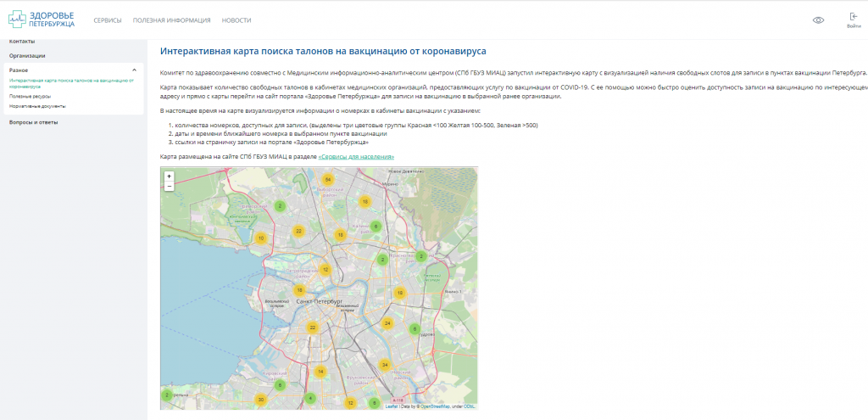Click yellow 18 marker near Янино-1

400,293
